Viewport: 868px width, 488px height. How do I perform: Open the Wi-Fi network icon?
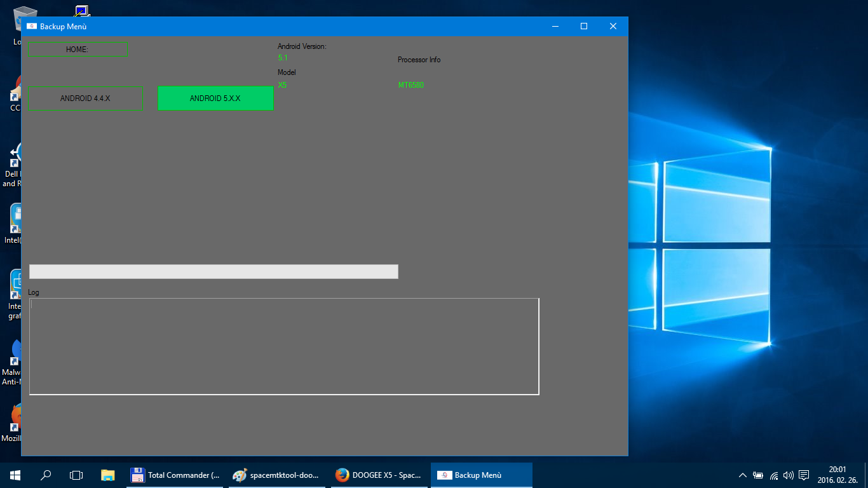click(774, 475)
